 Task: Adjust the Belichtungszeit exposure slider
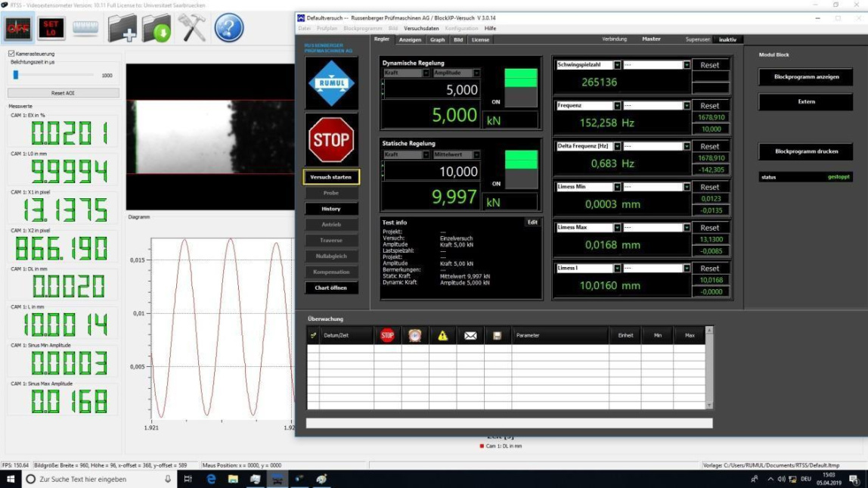(x=16, y=75)
